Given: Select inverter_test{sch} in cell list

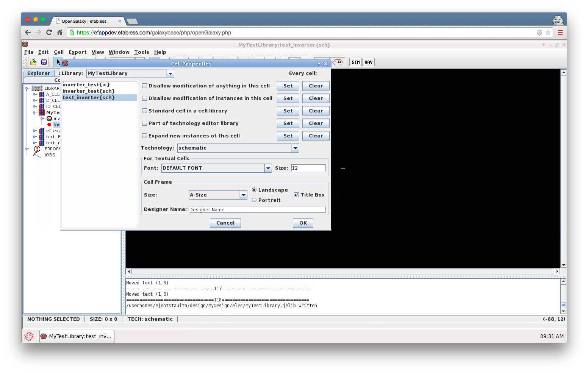Looking at the screenshot, I should 99,91.
